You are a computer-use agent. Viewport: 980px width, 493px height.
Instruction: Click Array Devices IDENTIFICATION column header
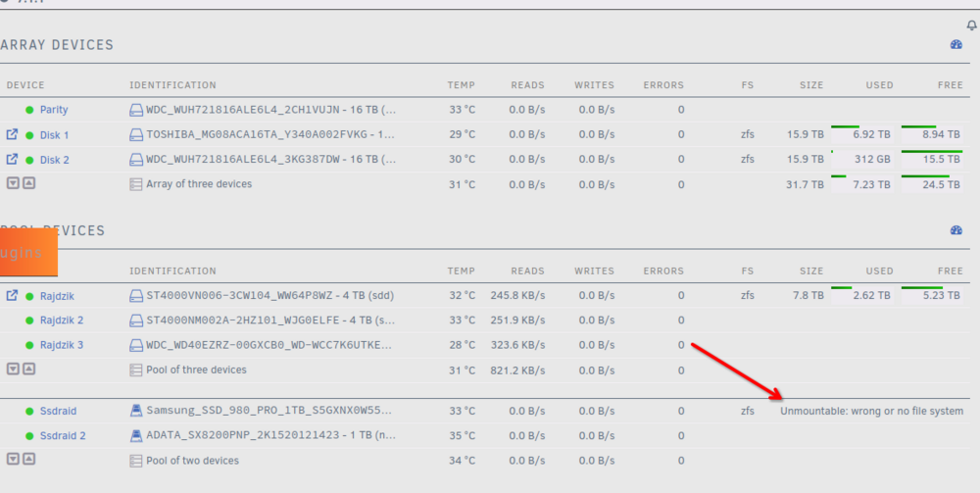[x=172, y=85]
